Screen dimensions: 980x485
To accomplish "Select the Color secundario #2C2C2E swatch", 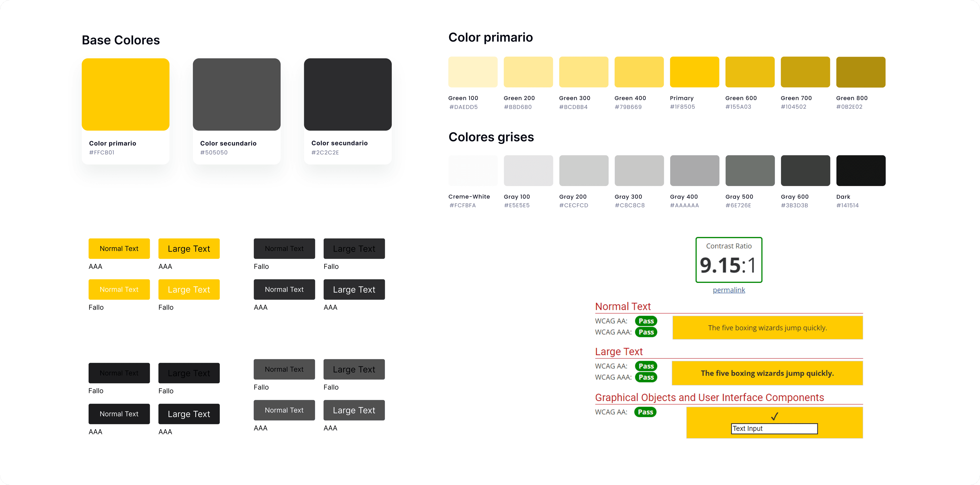I will pos(348,94).
